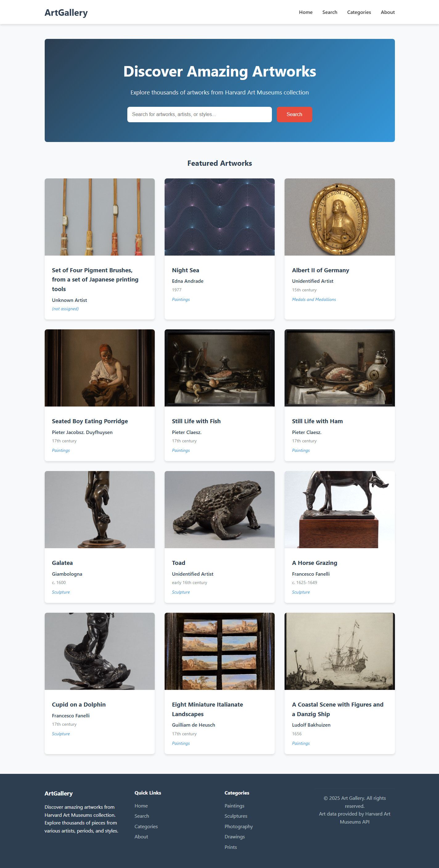Open the Danzig Ship coastal scene image
This screenshot has height=868, width=439.
(x=339, y=651)
